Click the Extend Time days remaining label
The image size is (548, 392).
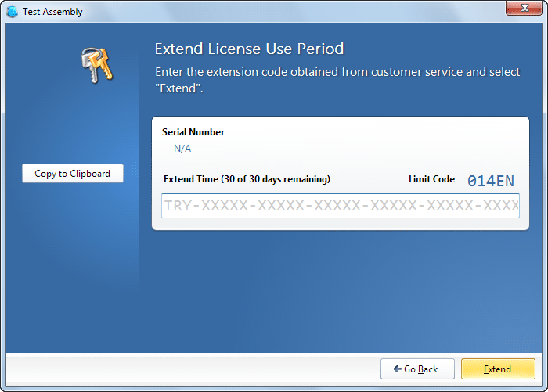click(x=247, y=179)
